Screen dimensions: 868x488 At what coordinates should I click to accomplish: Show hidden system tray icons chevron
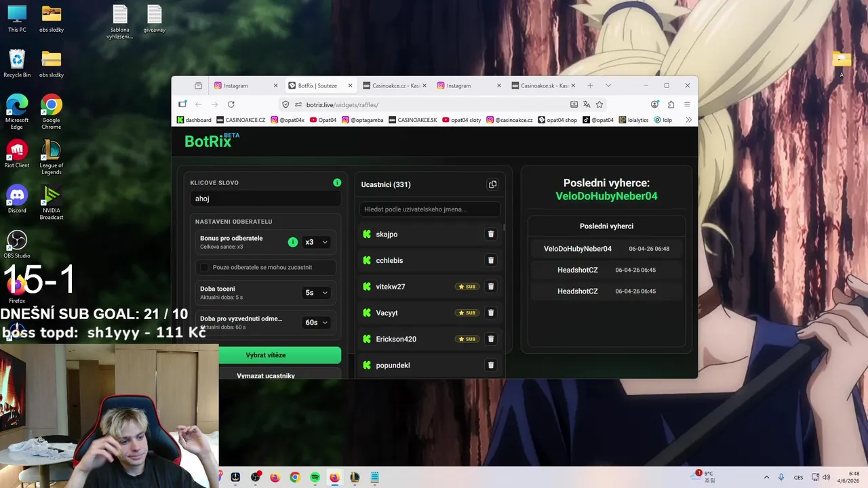[767, 477]
